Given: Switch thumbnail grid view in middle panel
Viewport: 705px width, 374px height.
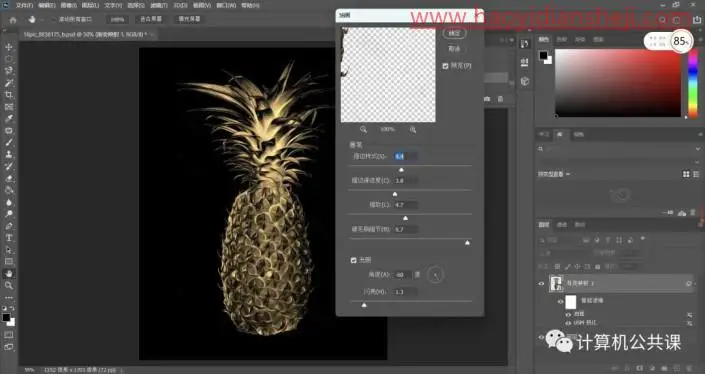Looking at the screenshot, I should tap(686, 174).
